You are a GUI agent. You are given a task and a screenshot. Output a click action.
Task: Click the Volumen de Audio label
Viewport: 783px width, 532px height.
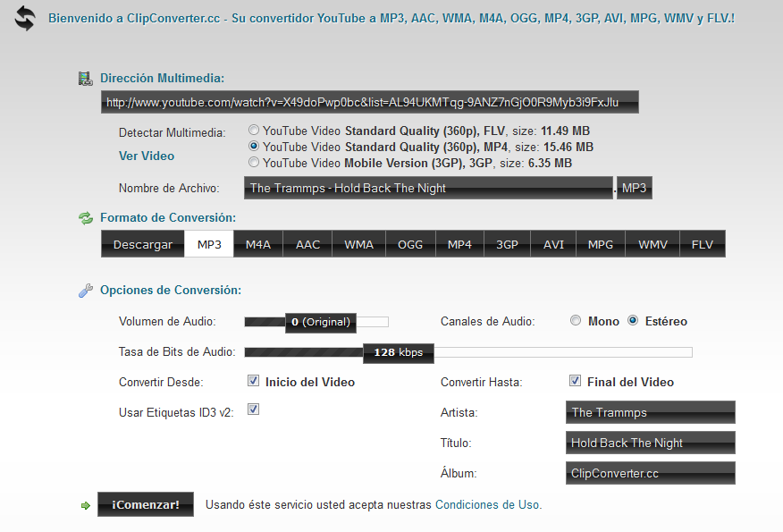[x=167, y=322]
